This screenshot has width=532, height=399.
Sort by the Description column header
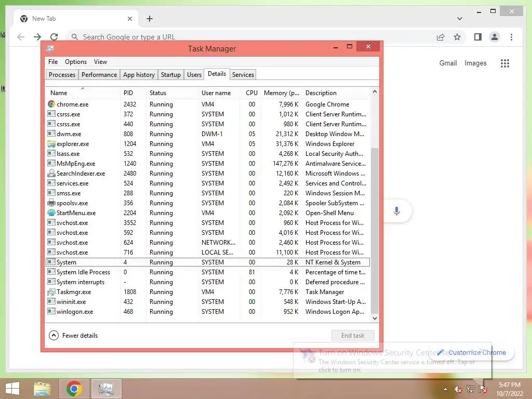336,92
